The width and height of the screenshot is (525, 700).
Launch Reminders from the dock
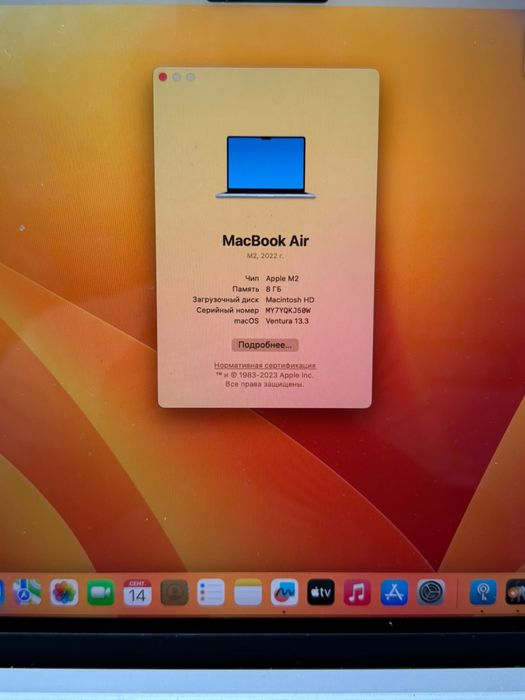(x=211, y=592)
